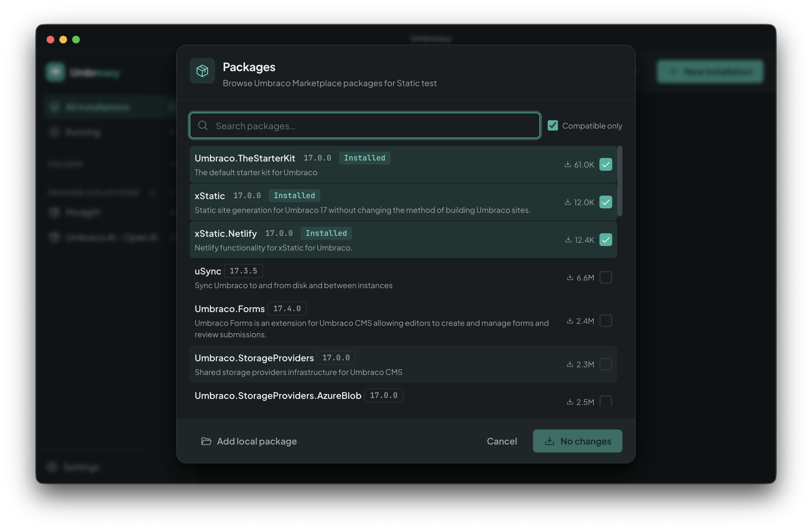
Task: Click the Umbraco.StorageProviders.AzureBlob package name
Action: click(x=278, y=396)
